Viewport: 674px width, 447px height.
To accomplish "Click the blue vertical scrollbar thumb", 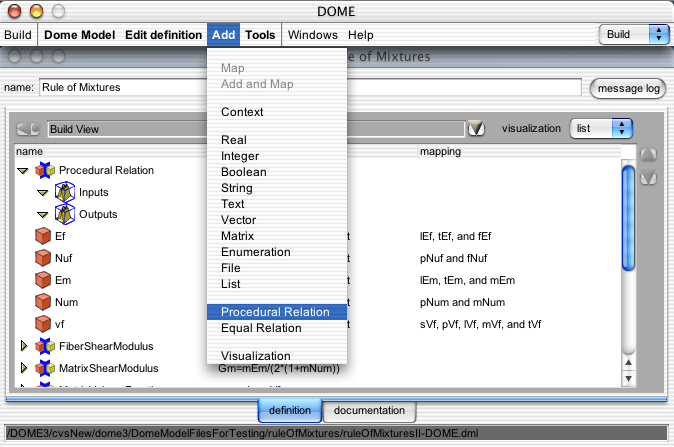I will (x=628, y=218).
